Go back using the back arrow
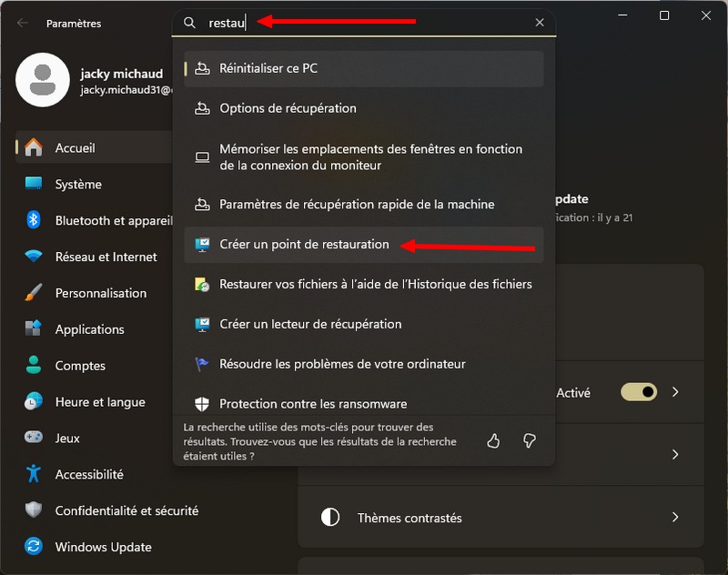This screenshot has height=575, width=728. 23,23
